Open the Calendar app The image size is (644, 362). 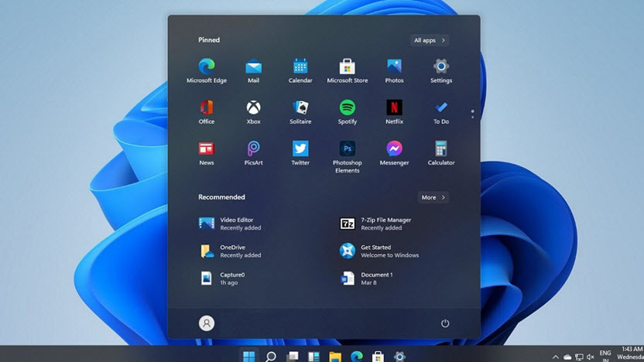(x=300, y=71)
